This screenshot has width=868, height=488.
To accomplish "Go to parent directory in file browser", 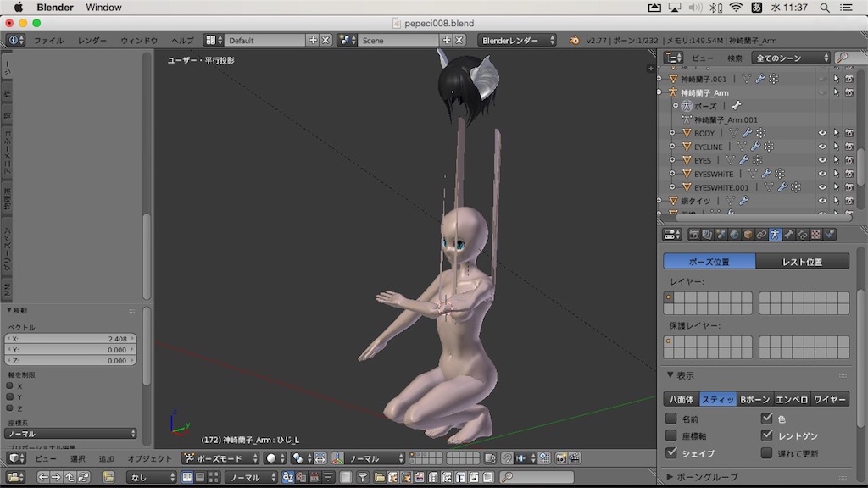I will [x=70, y=477].
